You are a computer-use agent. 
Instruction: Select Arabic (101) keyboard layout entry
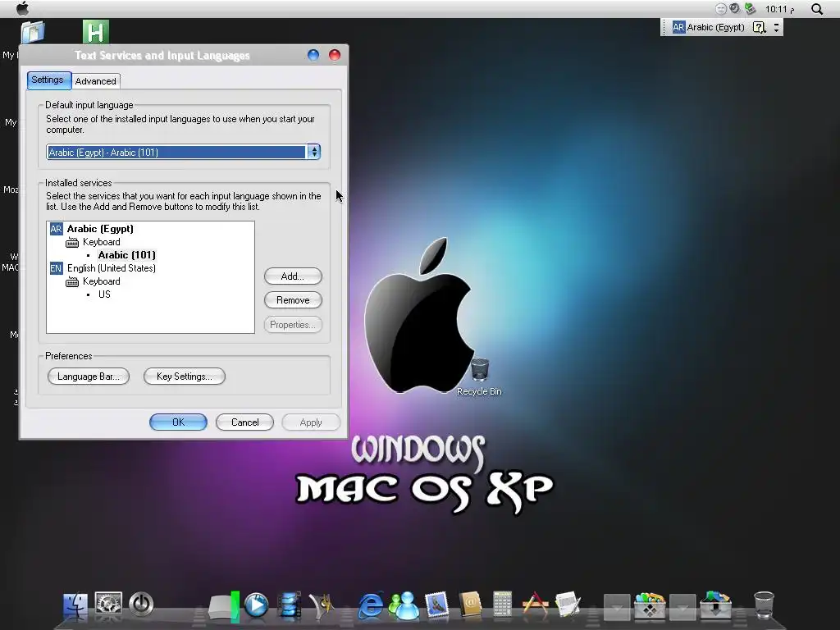[x=126, y=255]
